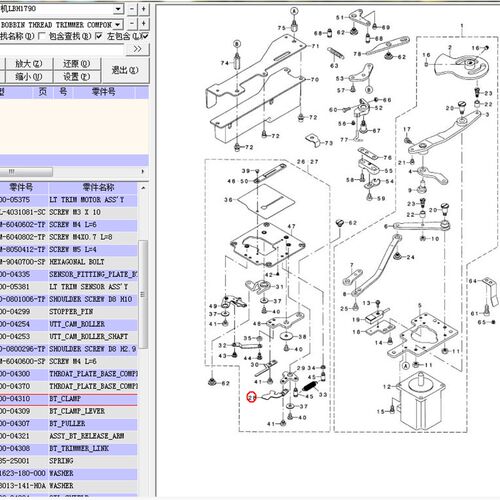Select the UTT_CAM_ROLLER row
This screenshot has height=500, width=500.
coord(68,324)
